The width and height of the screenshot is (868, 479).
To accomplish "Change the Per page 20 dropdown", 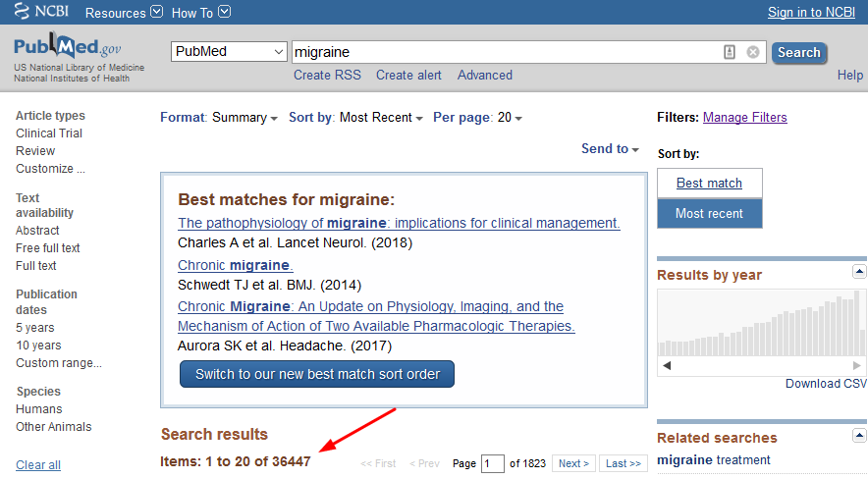I will 477,117.
